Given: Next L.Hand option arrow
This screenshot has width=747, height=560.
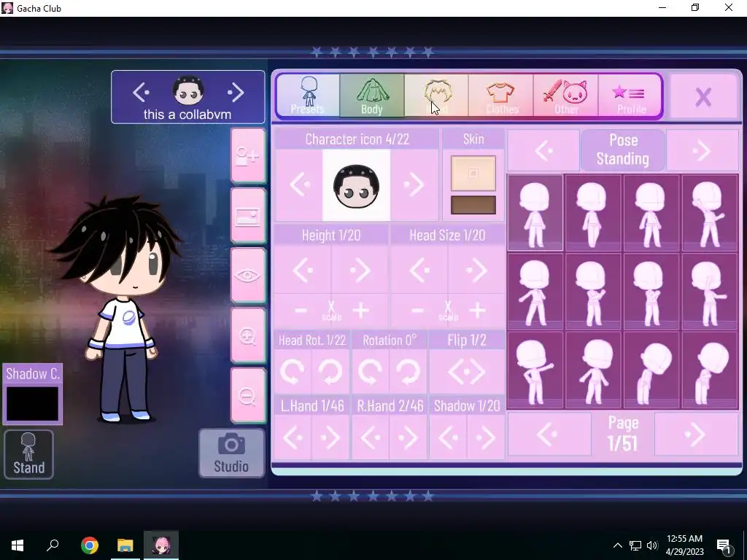Looking at the screenshot, I should (x=330, y=437).
